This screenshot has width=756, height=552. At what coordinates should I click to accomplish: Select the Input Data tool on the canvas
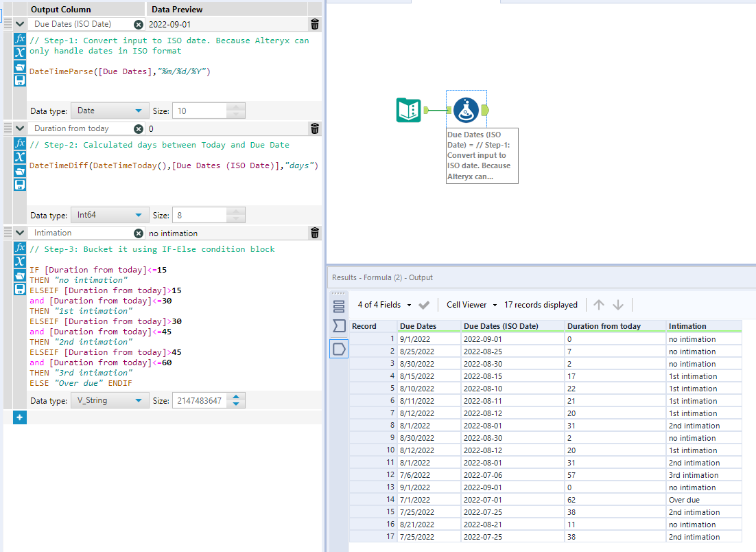409,108
